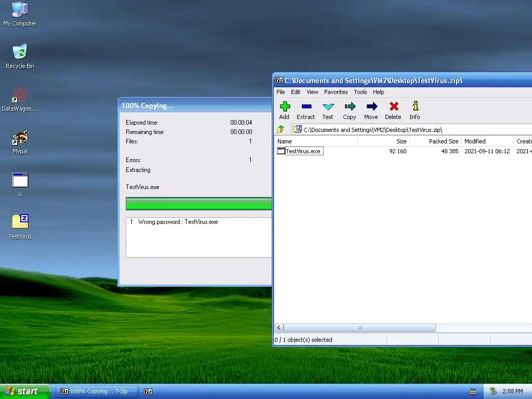Click the Elapsed time value 00:00:04
This screenshot has height=399, width=532.
click(241, 123)
